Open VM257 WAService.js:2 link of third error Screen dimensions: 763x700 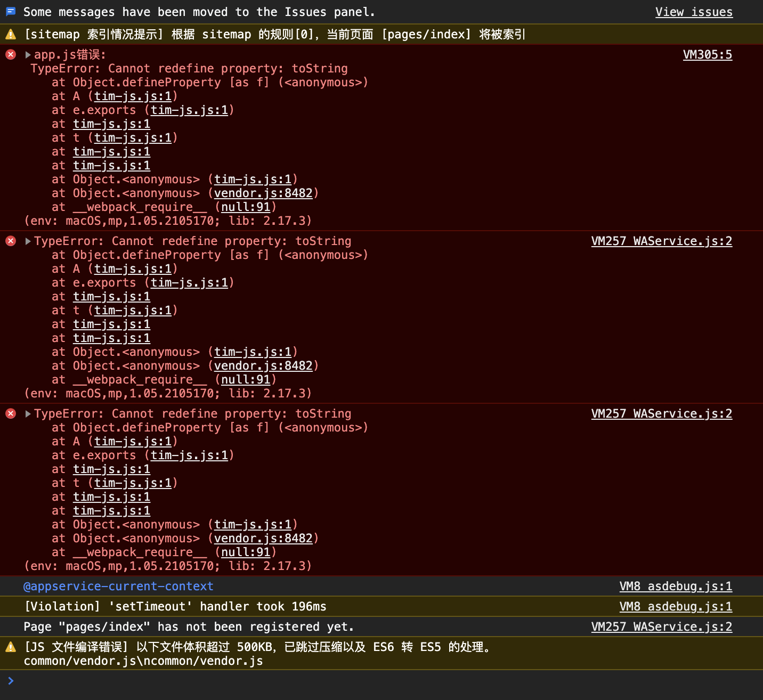(661, 413)
